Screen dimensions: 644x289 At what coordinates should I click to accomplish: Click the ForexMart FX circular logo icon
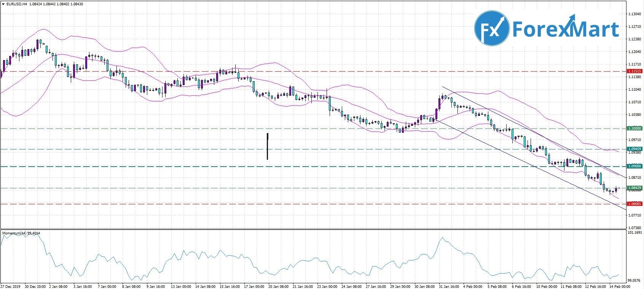pos(492,28)
